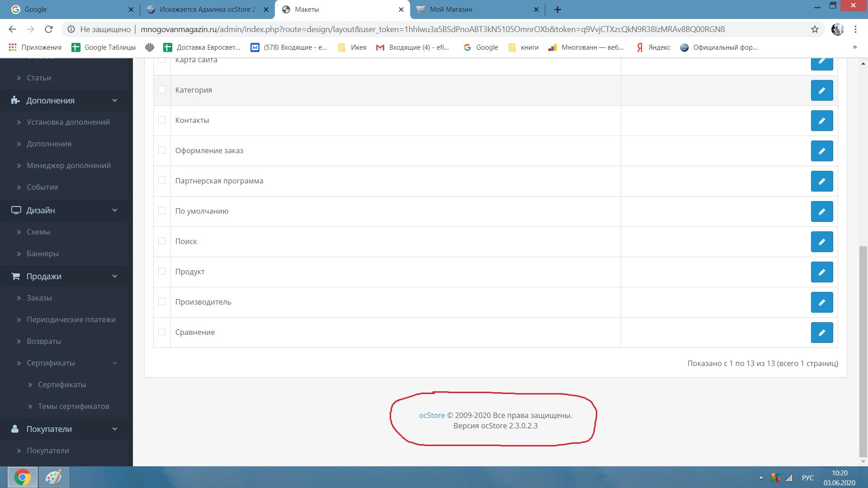868x488 pixels.
Task: Collapse the Дополнения sidebar section
Action: pos(64,100)
